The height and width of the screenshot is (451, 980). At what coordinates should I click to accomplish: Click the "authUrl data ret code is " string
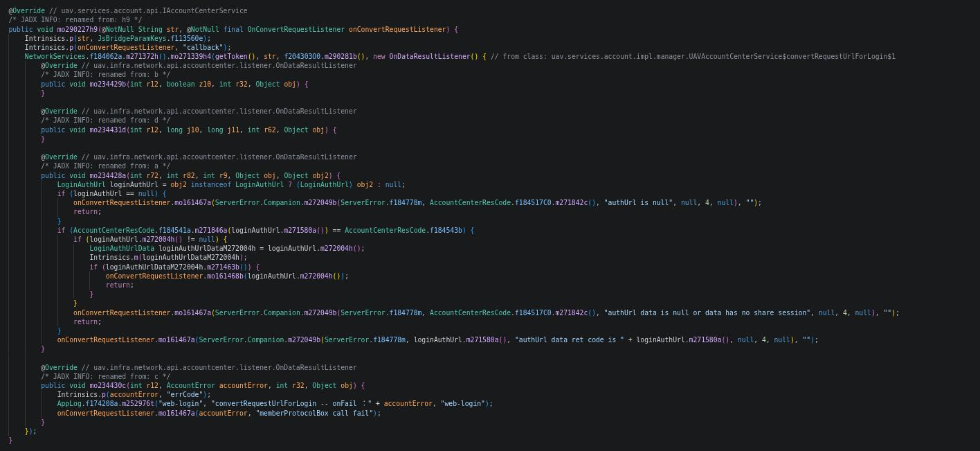pos(569,340)
